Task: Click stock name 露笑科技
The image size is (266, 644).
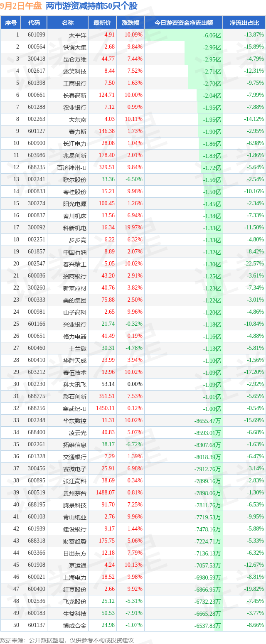Action: (75, 71)
